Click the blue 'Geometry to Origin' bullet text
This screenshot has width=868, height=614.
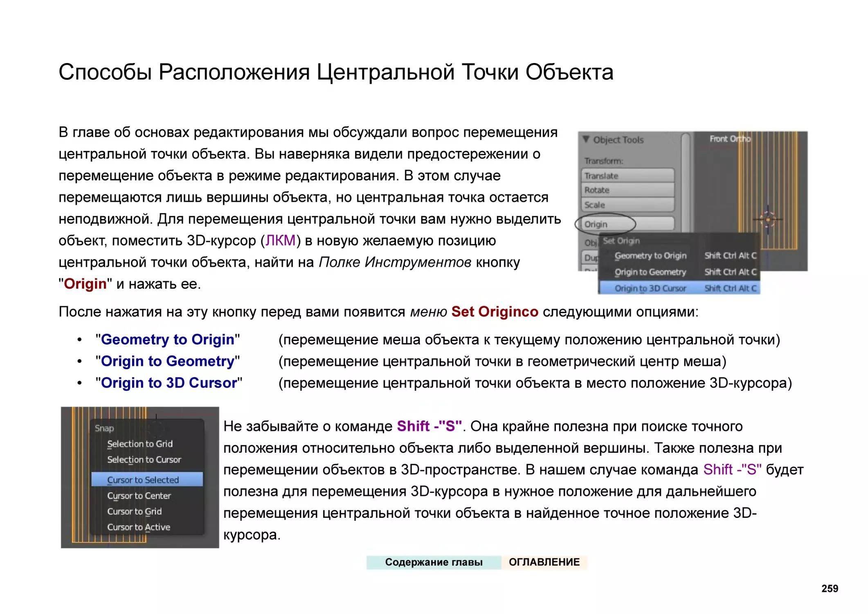pos(168,339)
